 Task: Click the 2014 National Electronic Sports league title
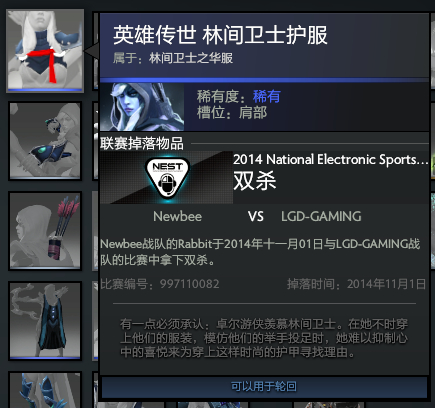(x=330, y=160)
